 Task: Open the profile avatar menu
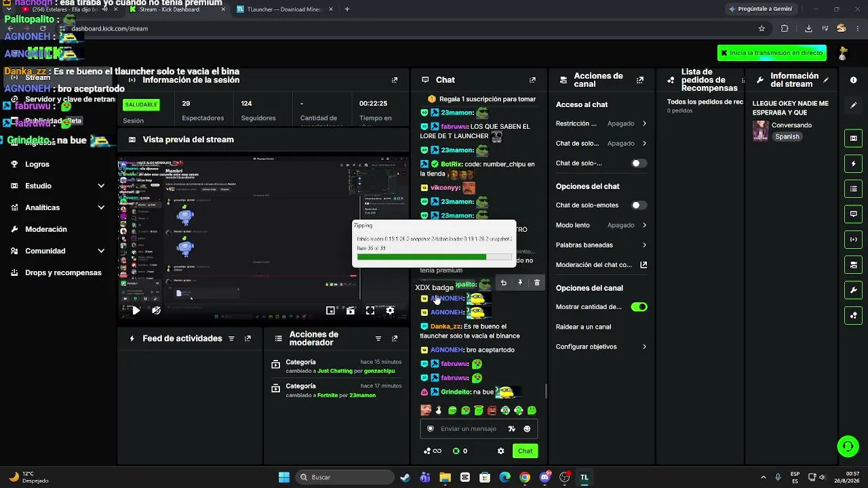coord(843,53)
